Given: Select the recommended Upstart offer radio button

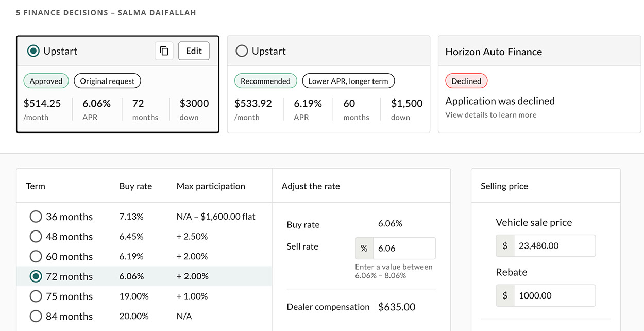Looking at the screenshot, I should pos(242,51).
